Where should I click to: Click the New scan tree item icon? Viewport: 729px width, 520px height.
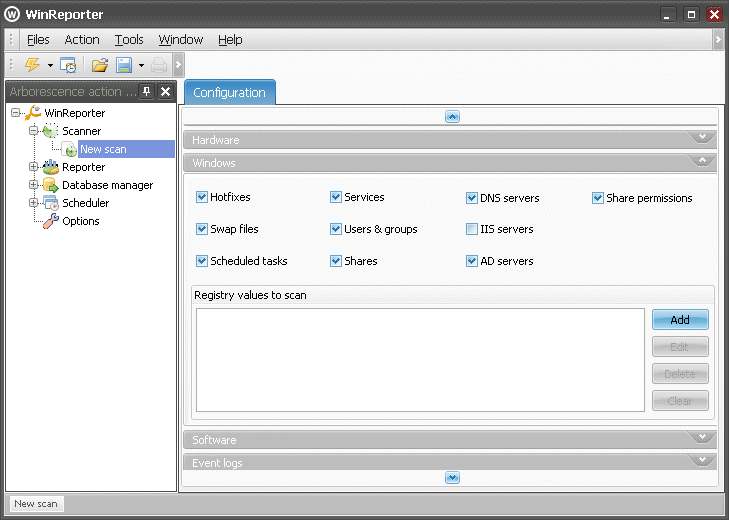(x=69, y=149)
